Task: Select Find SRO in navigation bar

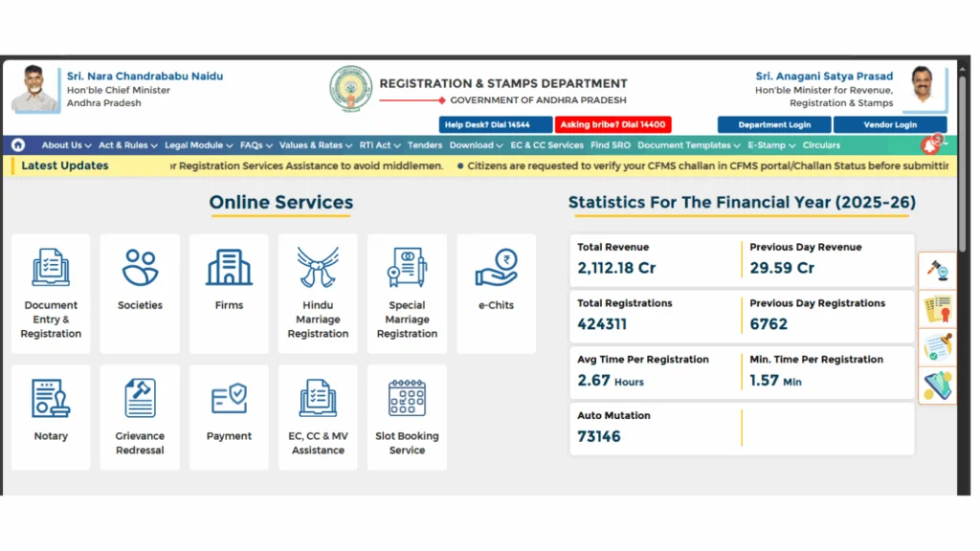Action: point(611,145)
